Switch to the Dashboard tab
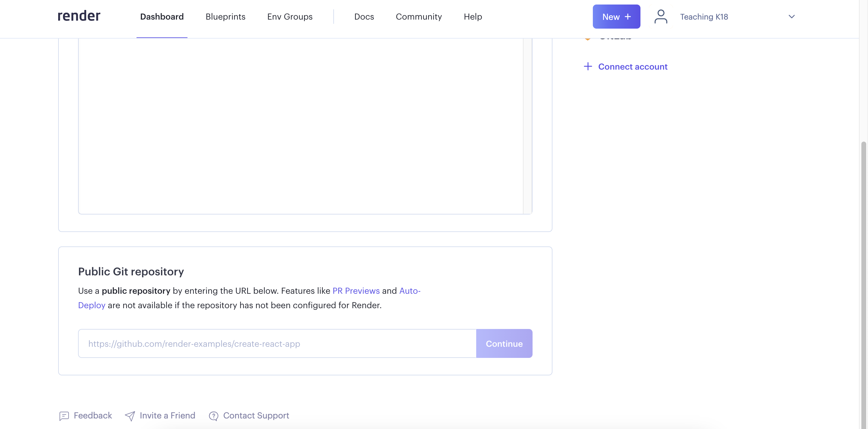Screen dimensions: 868x429 [x=162, y=17]
